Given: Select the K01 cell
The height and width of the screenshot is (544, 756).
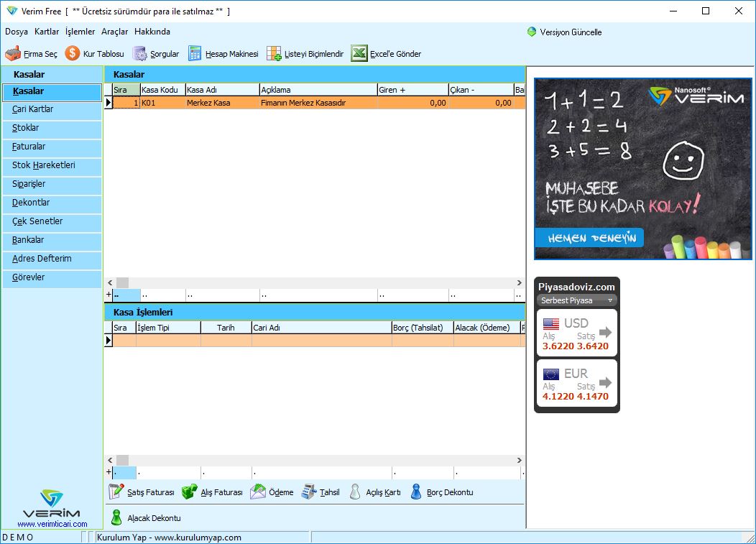Looking at the screenshot, I should (x=162, y=103).
